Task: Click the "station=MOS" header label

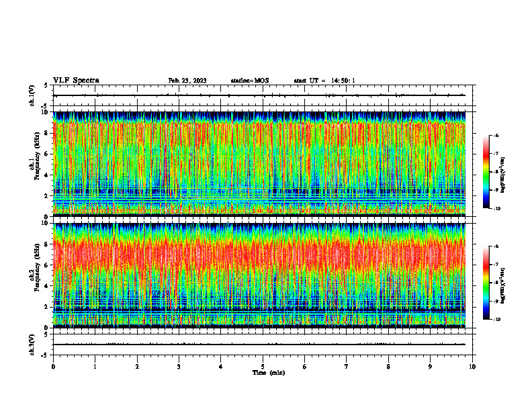Action: [250, 81]
